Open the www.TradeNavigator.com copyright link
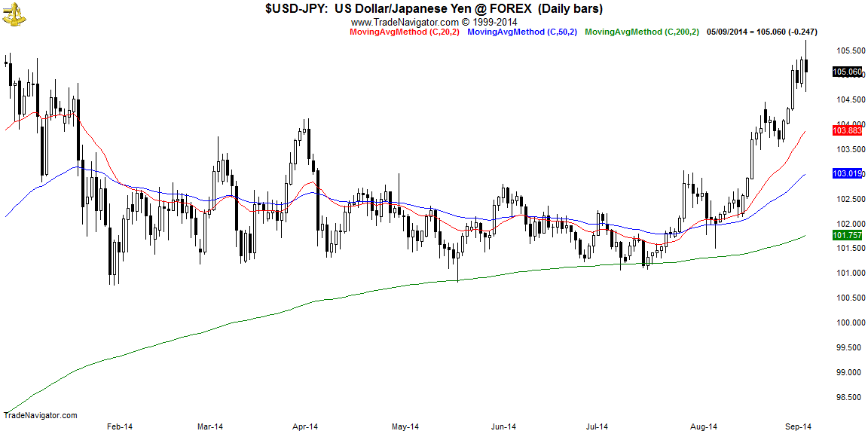The image size is (868, 434). (x=434, y=23)
